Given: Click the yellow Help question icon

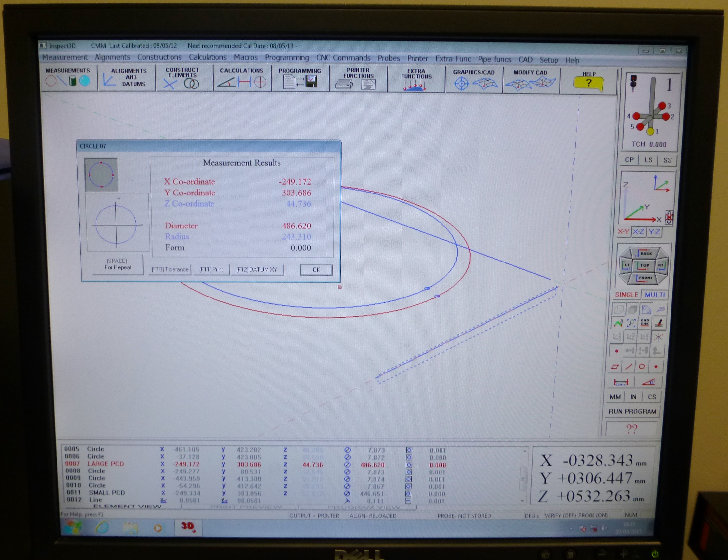Looking at the screenshot, I should coord(588,83).
